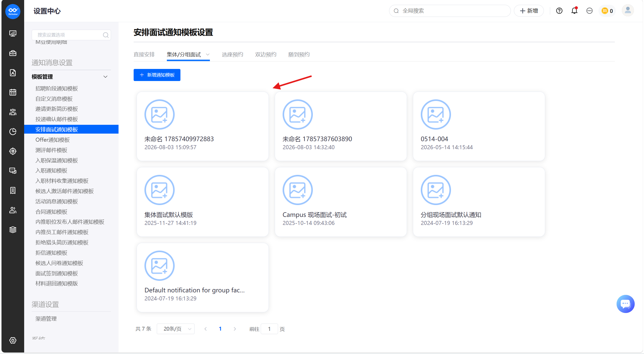Click the 新增通知模板 button
The image size is (644, 354).
tap(157, 75)
